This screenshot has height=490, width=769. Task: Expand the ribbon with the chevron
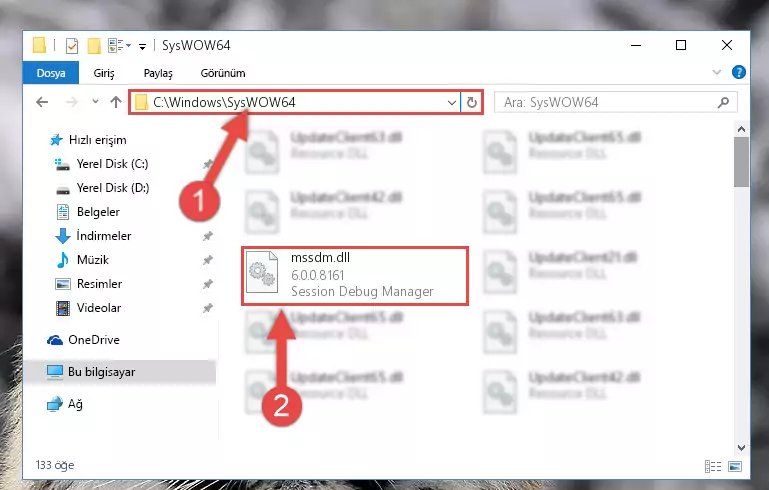(x=717, y=73)
